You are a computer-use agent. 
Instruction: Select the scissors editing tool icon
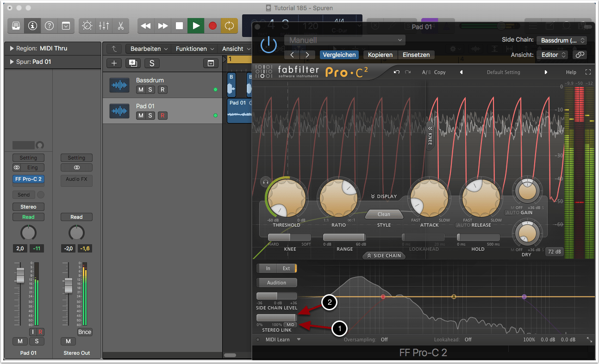coord(120,26)
